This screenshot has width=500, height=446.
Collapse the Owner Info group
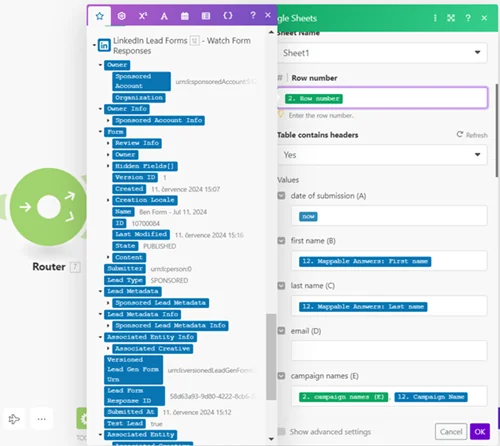(100, 109)
